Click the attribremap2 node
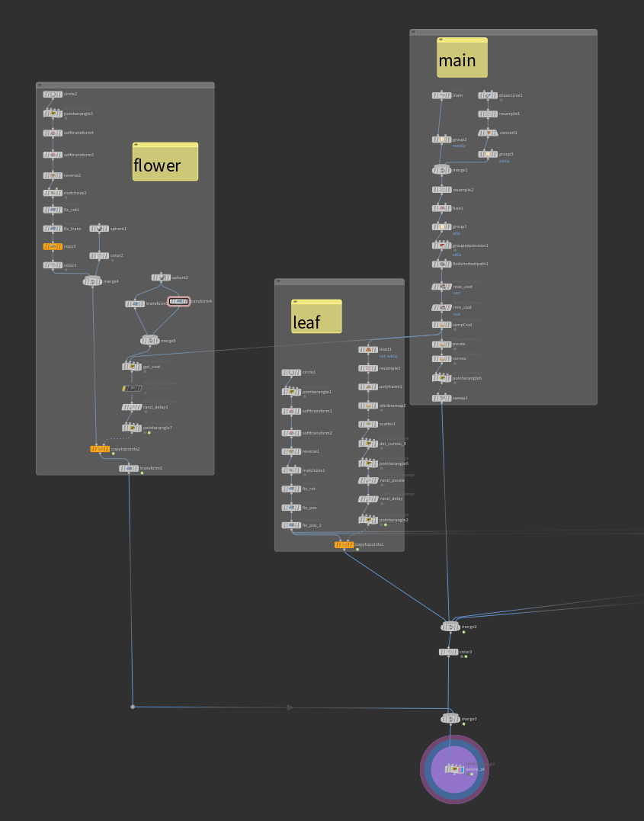 click(x=368, y=406)
